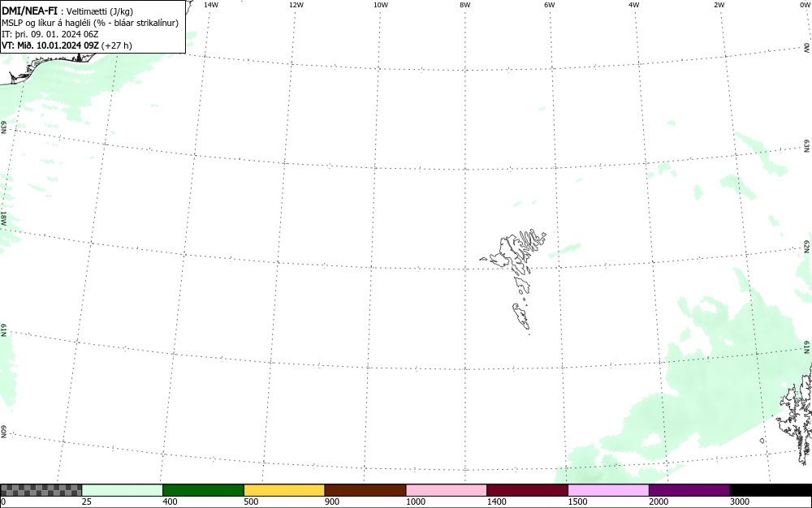812x508 pixels.
Task: Click the "62N" latitude label
Action: [x=806, y=245]
